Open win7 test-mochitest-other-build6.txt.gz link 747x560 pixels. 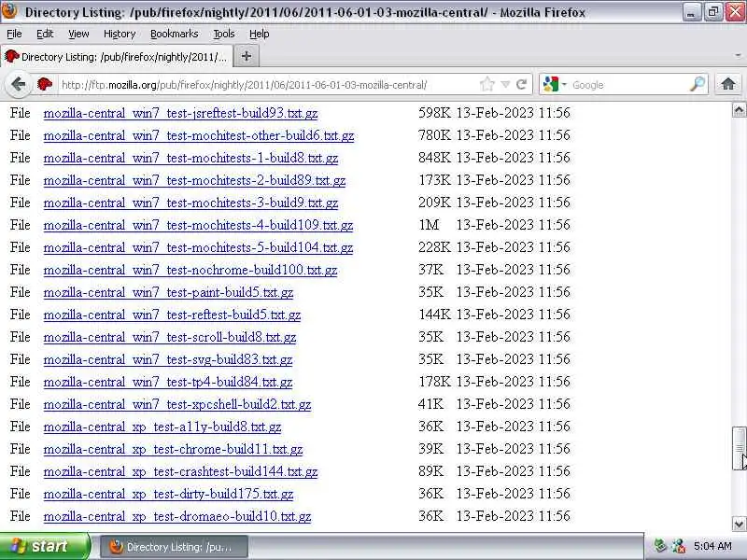pos(199,135)
